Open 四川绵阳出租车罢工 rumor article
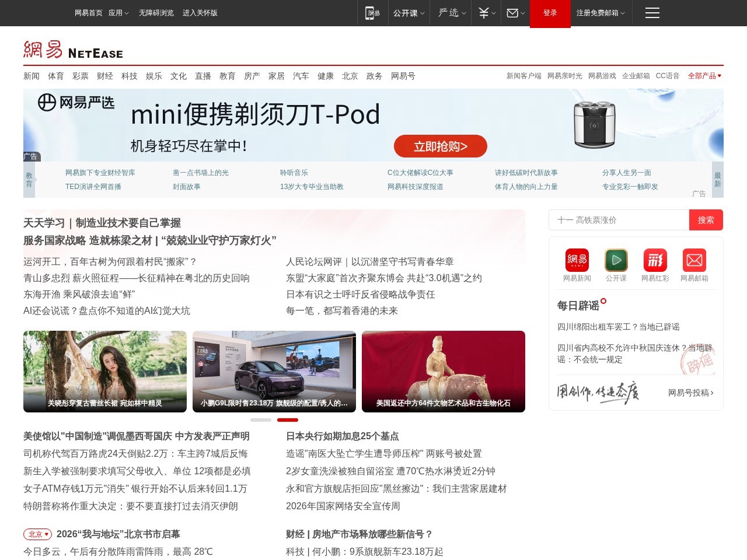747x560 pixels. pos(619,327)
